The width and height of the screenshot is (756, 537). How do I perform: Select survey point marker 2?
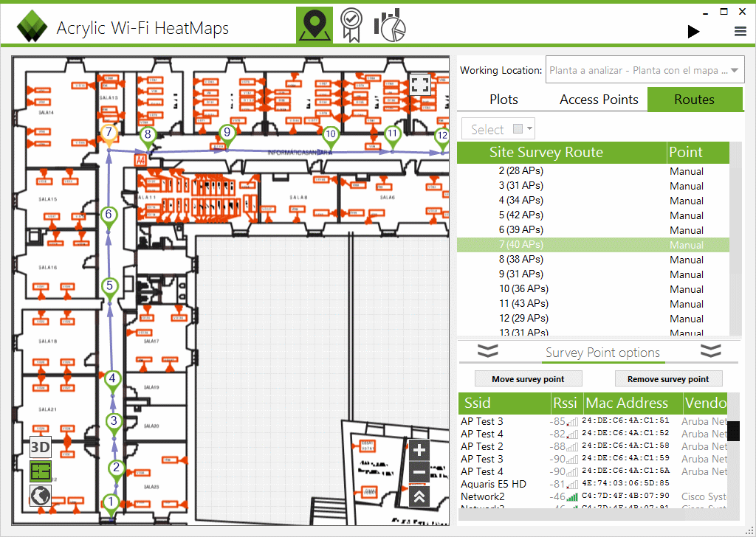coord(116,468)
